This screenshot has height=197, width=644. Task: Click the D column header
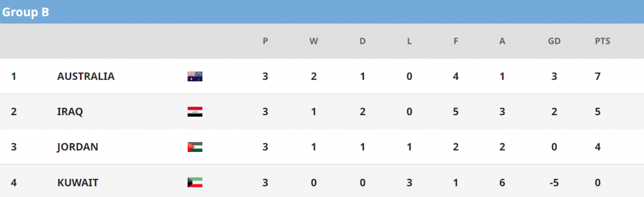click(x=362, y=41)
